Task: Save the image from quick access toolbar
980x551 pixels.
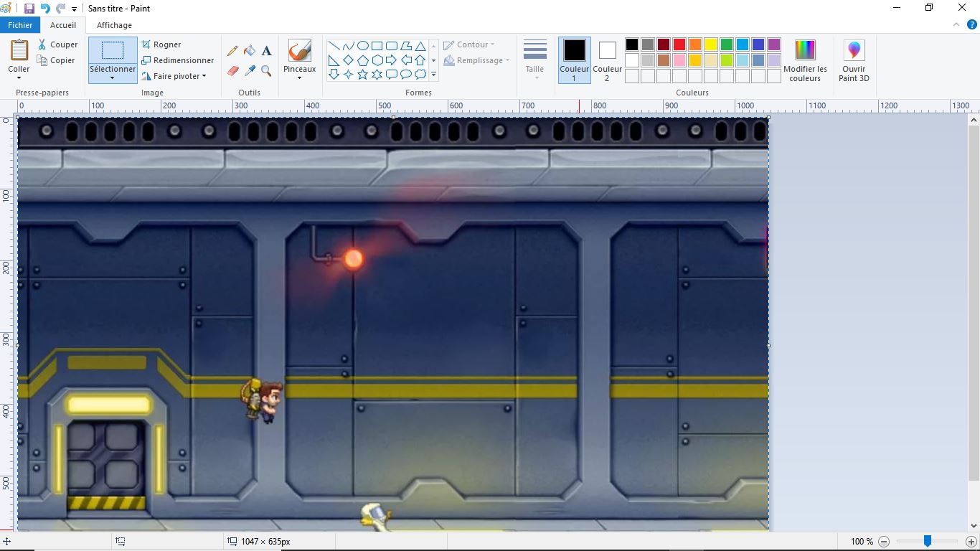Action: click(x=29, y=9)
